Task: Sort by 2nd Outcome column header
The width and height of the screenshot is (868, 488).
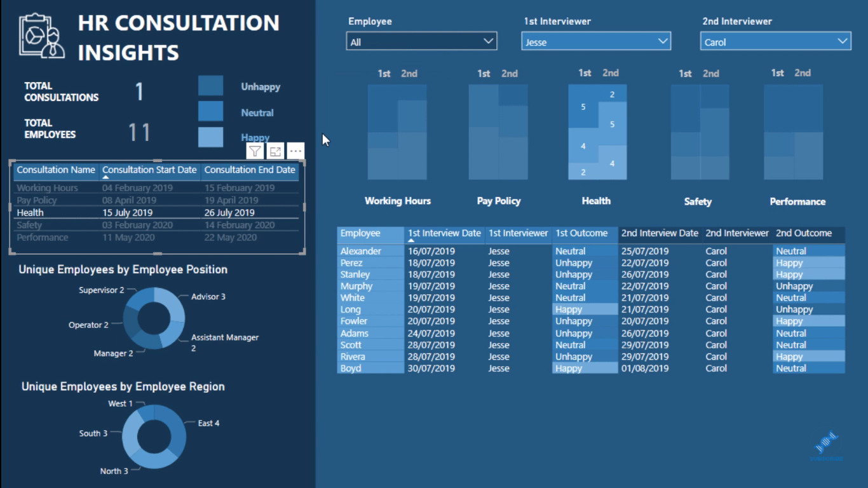Action: point(809,234)
